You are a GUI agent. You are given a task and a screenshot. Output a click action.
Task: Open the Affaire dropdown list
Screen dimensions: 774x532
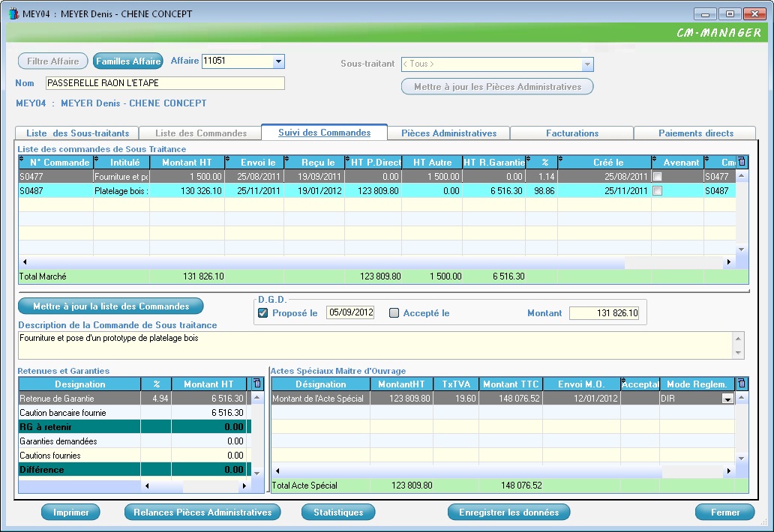click(278, 61)
